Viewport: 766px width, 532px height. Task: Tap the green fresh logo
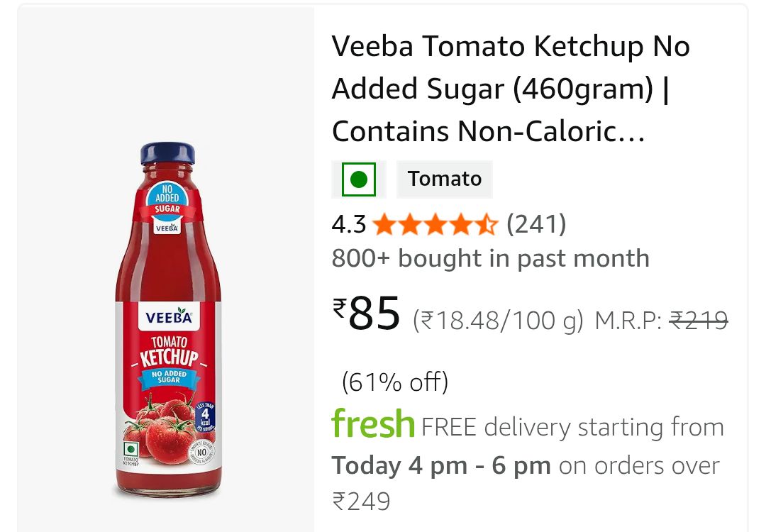(373, 424)
